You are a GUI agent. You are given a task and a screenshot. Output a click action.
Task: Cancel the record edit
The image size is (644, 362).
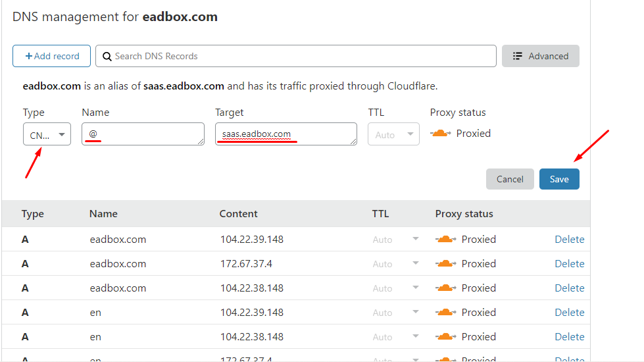tap(510, 179)
